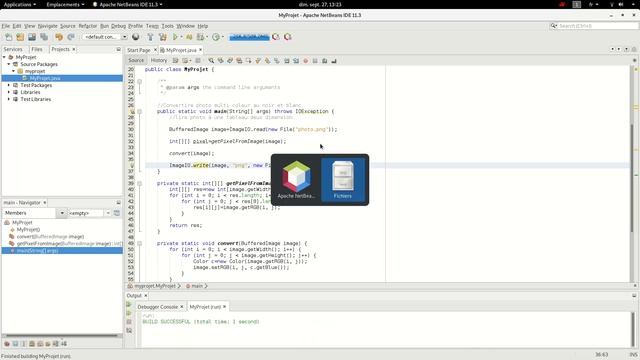Click the Open Project toolbar icon
Screen dimensions: 640x360
(32, 37)
